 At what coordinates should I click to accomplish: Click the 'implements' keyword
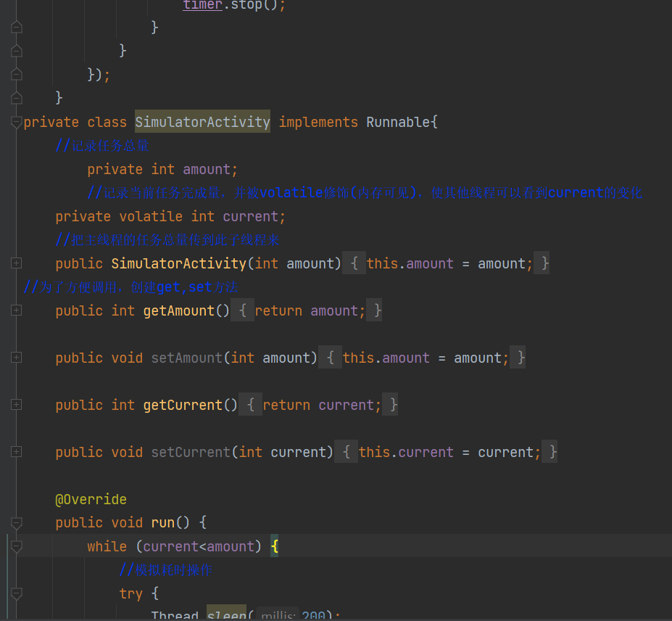coord(318,122)
